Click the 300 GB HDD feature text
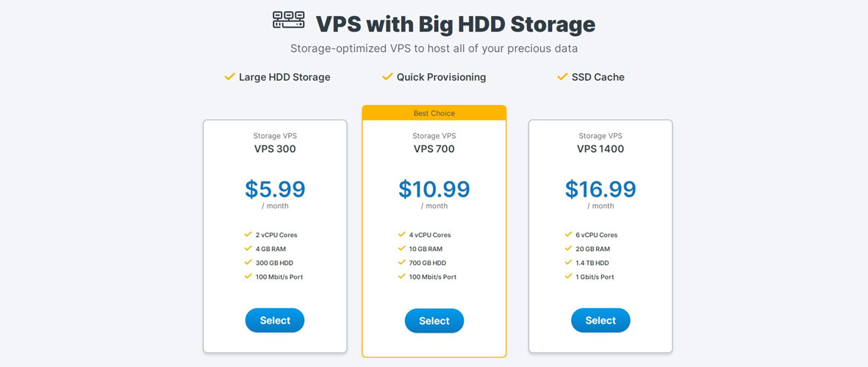The height and width of the screenshot is (367, 868). point(274,263)
